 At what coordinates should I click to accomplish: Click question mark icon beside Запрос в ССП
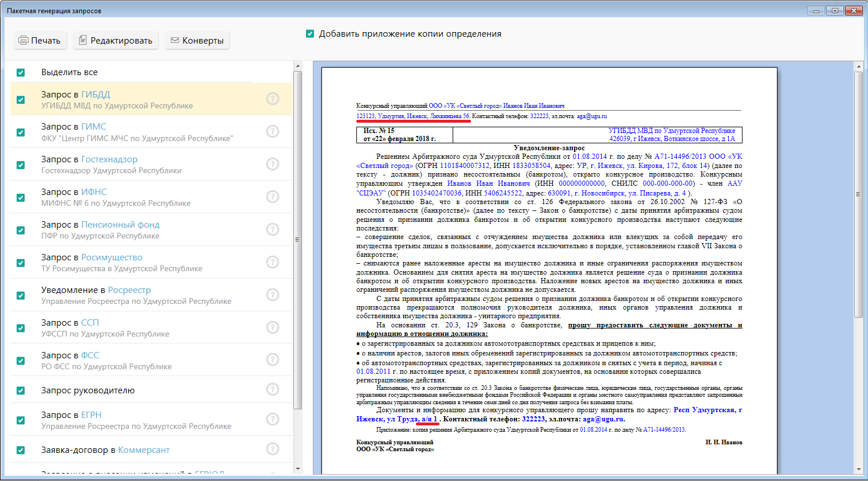(x=273, y=327)
